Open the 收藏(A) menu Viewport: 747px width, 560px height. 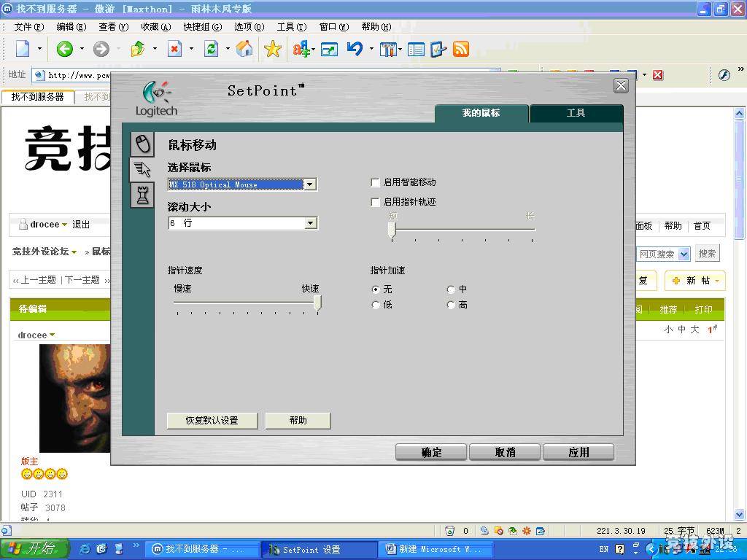coord(156,27)
